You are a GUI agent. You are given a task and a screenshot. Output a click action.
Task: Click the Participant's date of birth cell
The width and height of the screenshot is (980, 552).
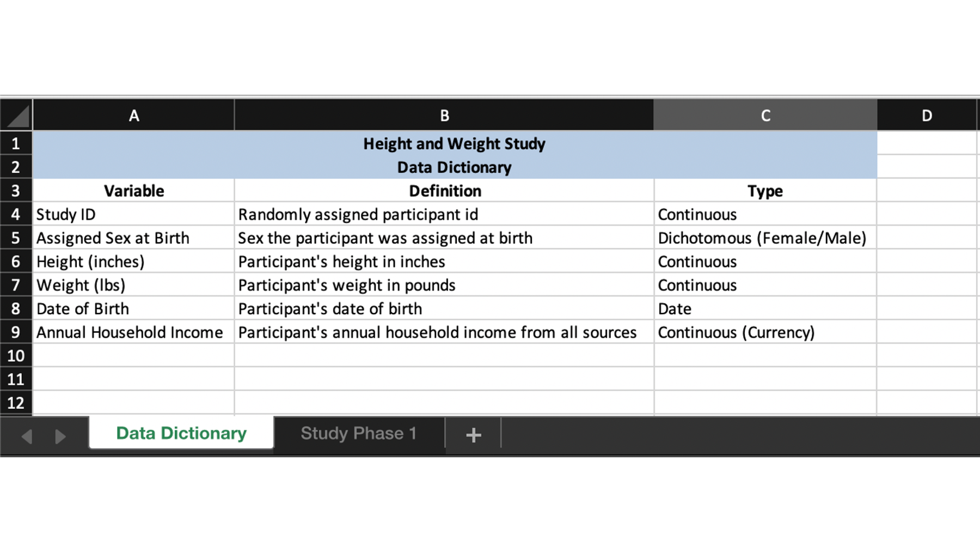tap(444, 308)
